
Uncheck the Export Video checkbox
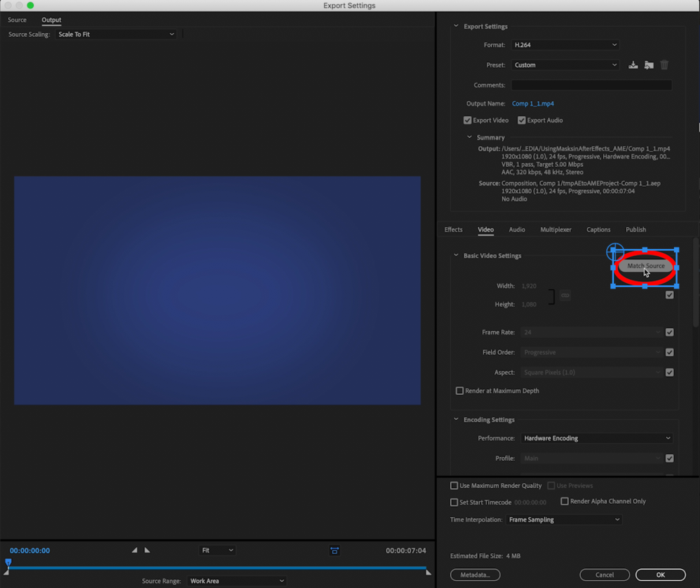(468, 120)
